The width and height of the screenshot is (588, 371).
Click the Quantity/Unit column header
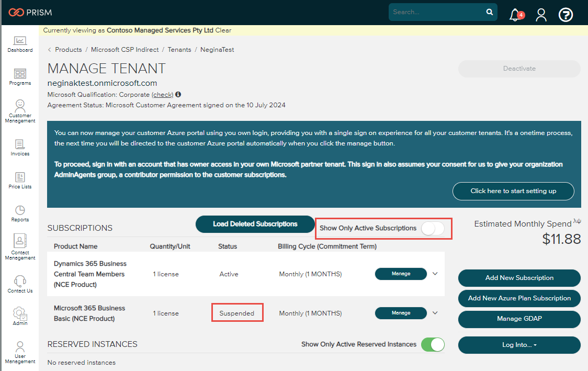(x=170, y=246)
